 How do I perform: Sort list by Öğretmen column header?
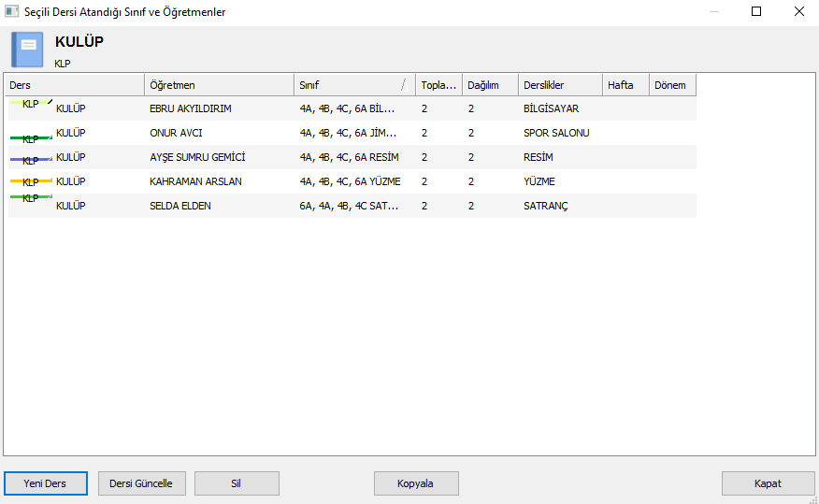point(220,85)
